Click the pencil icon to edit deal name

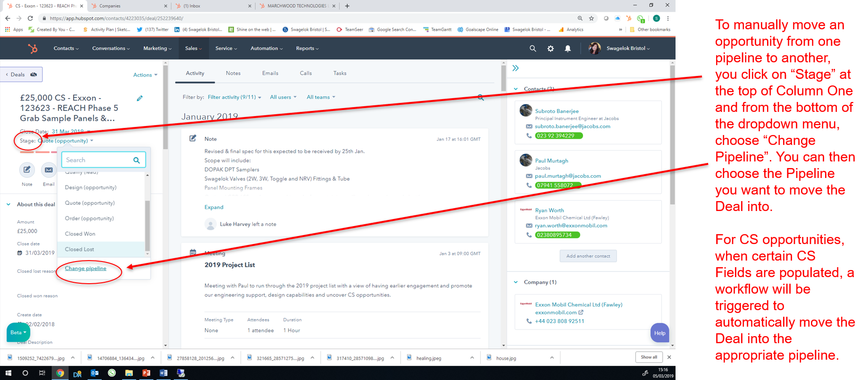click(140, 98)
